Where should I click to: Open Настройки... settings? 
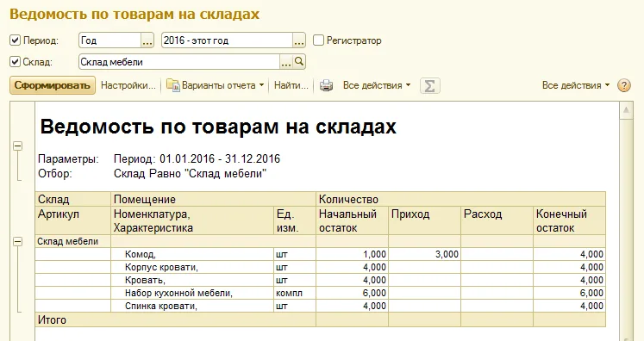[x=128, y=85]
